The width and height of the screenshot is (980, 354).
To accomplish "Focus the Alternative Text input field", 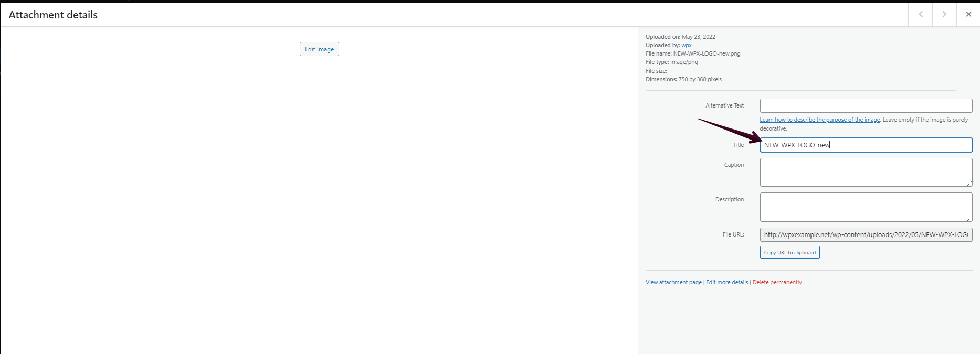I will [x=866, y=105].
